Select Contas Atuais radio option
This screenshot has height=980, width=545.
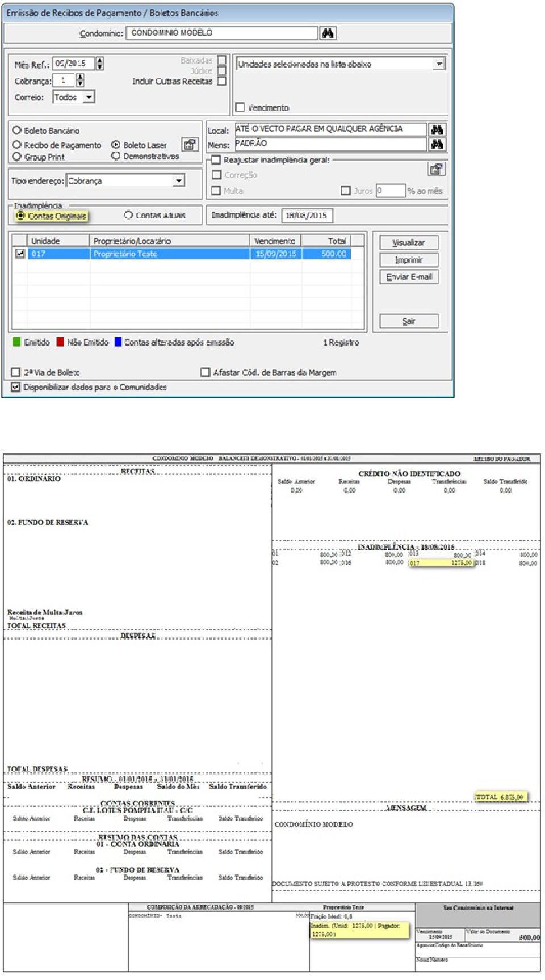128,215
